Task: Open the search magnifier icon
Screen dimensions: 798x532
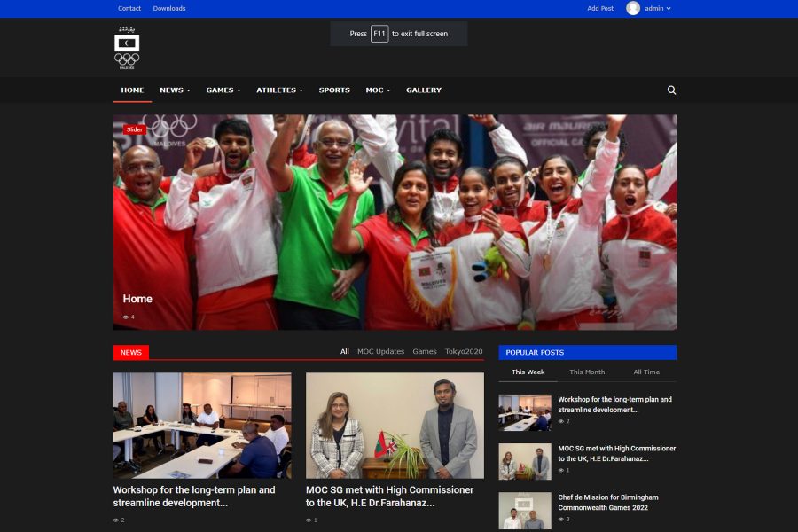Action: pos(671,90)
